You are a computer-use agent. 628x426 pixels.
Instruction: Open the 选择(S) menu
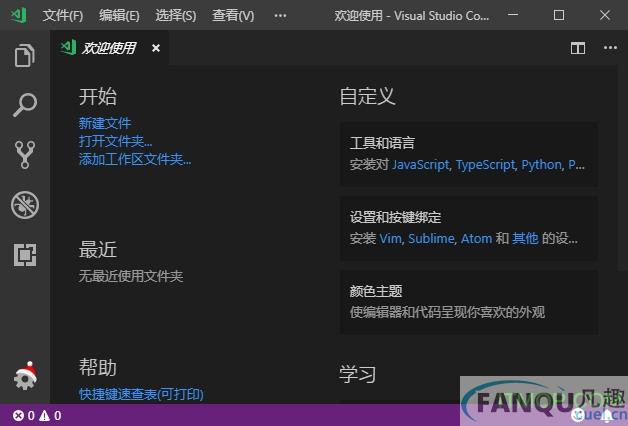(175, 16)
